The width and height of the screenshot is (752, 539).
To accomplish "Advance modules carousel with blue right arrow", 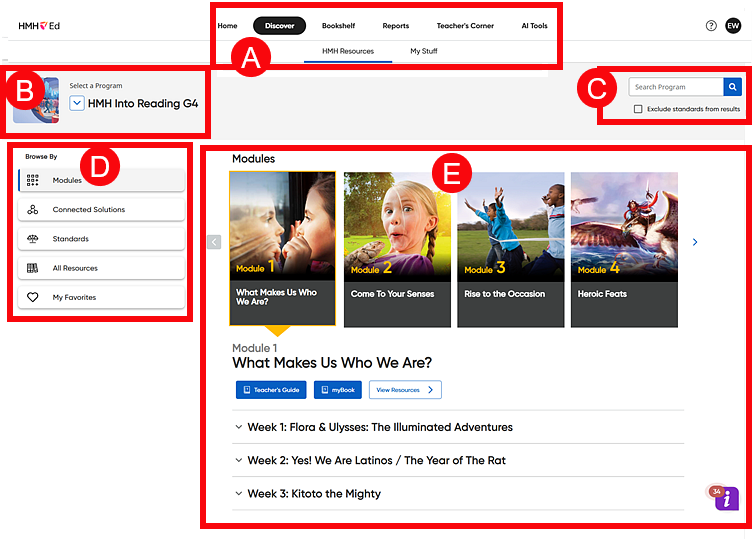I will [x=695, y=242].
